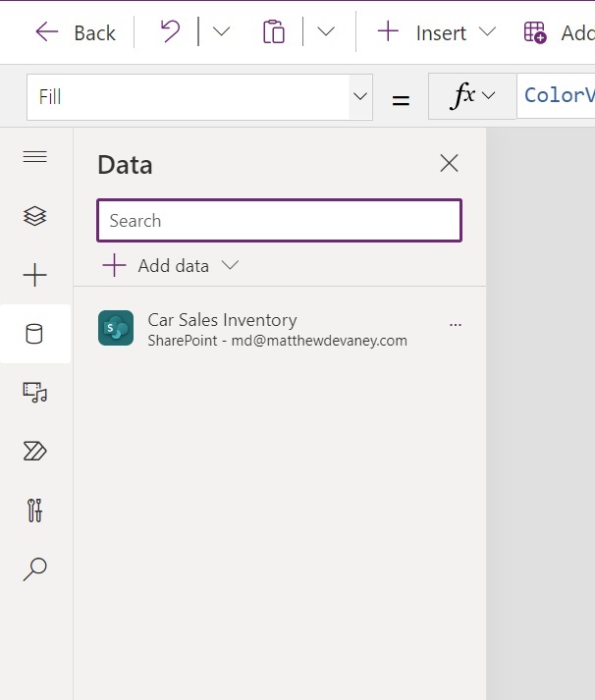The width and height of the screenshot is (595, 700).
Task: Click the Search magnifier icon in sidebar
Action: tap(35, 569)
